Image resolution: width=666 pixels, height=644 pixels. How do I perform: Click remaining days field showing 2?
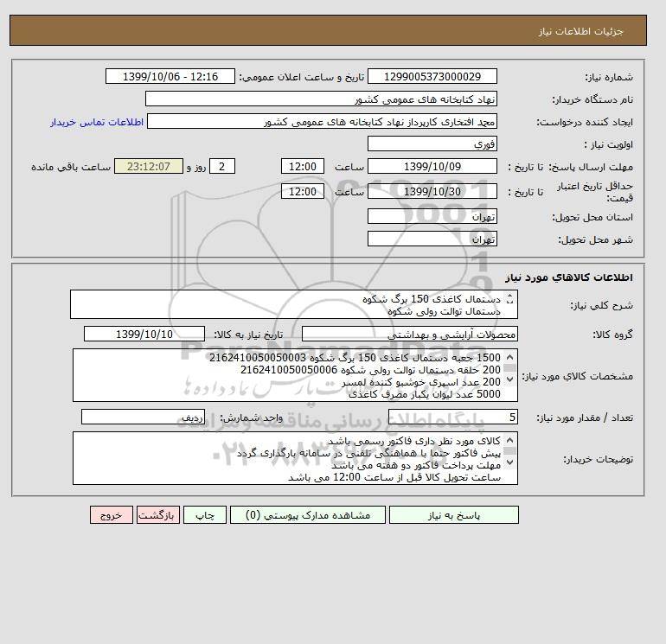pos(221,167)
